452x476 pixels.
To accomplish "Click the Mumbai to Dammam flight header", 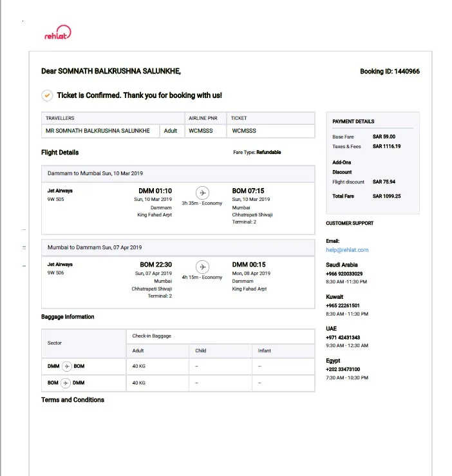I will (x=95, y=247).
